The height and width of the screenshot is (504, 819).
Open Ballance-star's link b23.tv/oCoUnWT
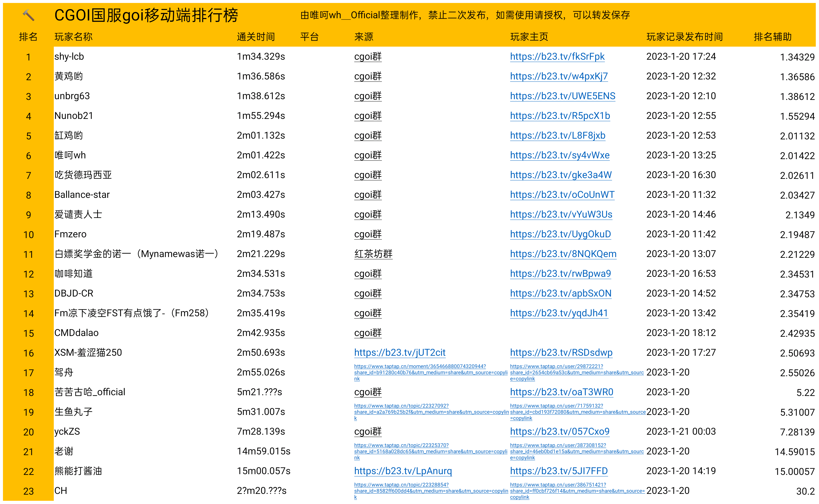562,194
